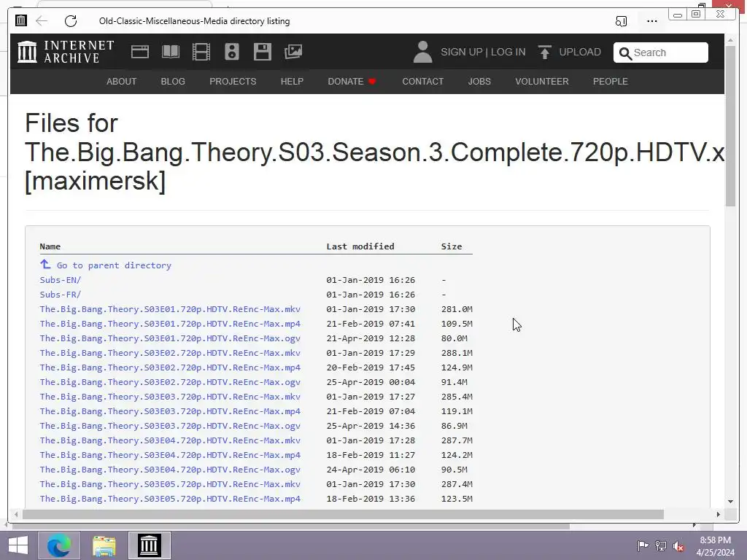The image size is (747, 560).
Task: Click the 281.0M size value
Action: coord(457,309)
